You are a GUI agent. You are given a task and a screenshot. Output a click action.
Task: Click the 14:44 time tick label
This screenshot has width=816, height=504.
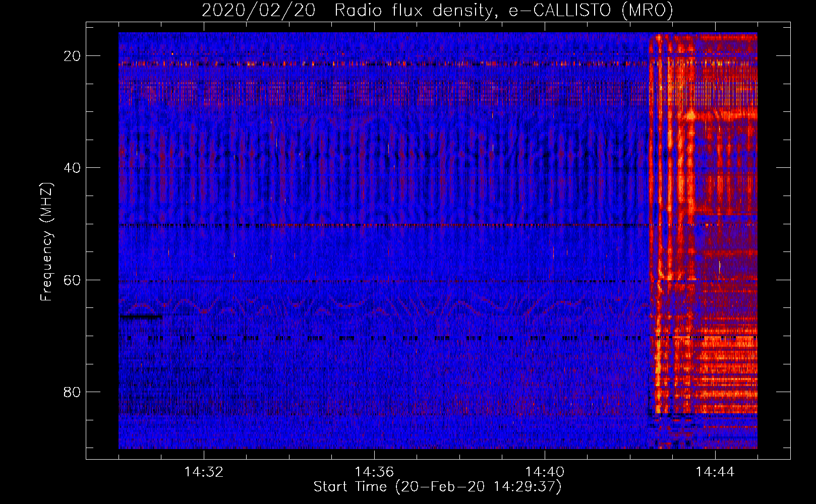point(715,472)
